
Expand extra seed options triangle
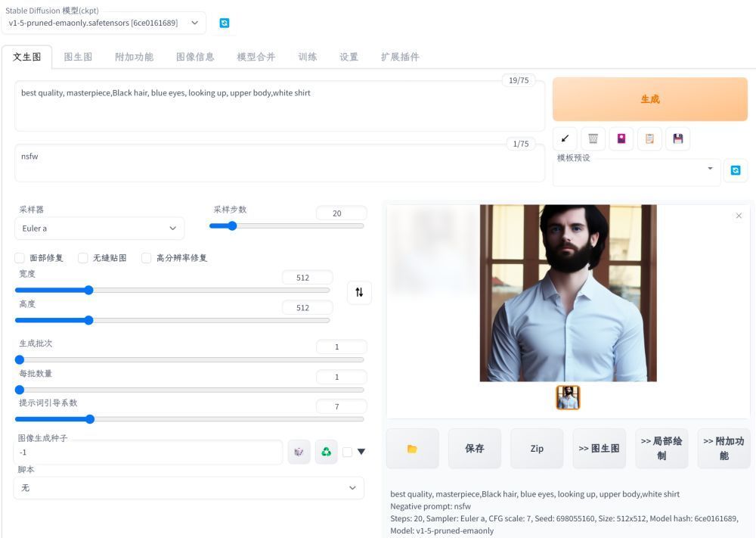click(361, 452)
